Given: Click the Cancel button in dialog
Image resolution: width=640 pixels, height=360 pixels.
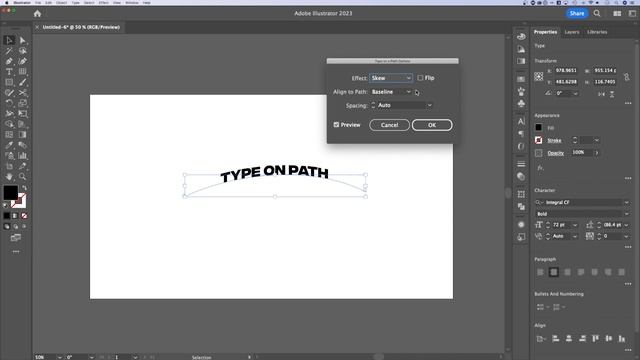Looking at the screenshot, I should click(389, 125).
